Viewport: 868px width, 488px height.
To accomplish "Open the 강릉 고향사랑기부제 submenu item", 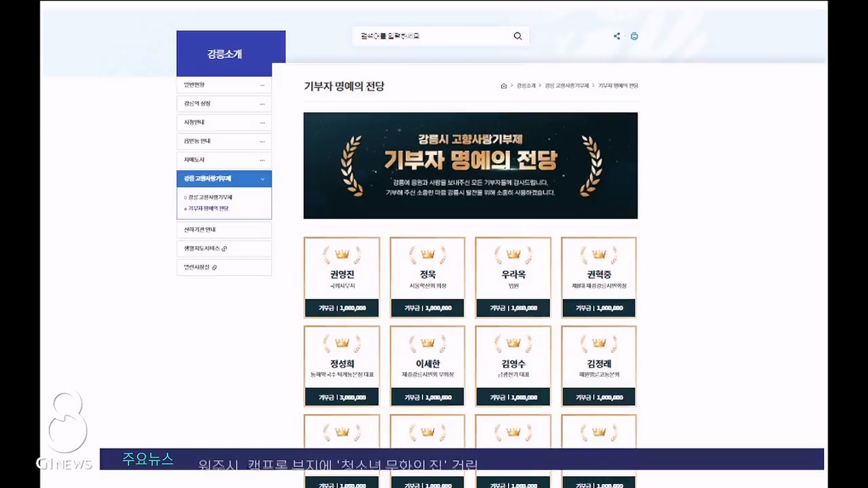I will [x=210, y=197].
